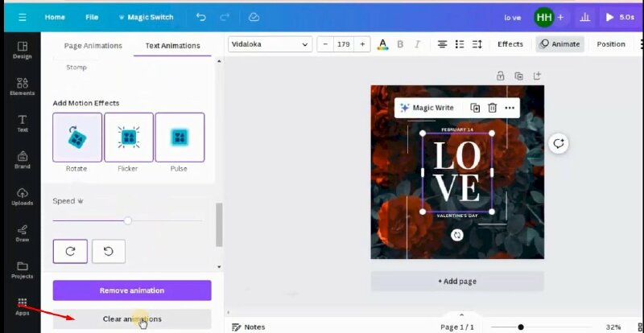Click the design title 'lo ve'
Viewport: 644px width, 333px height.
coord(513,17)
